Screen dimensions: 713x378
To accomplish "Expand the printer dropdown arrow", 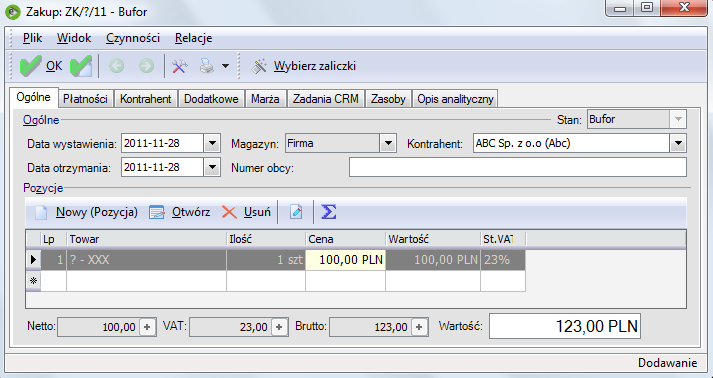I will (225, 66).
